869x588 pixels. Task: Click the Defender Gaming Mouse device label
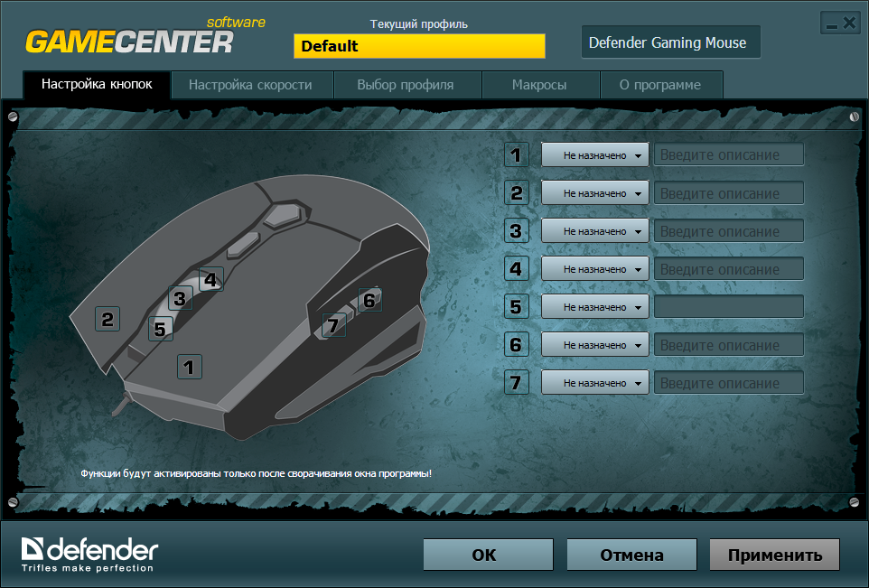(x=670, y=42)
